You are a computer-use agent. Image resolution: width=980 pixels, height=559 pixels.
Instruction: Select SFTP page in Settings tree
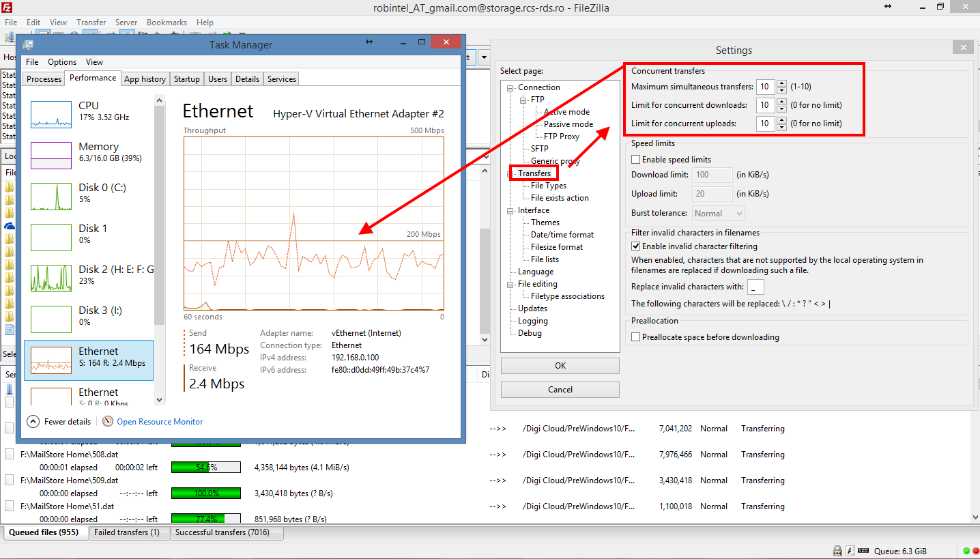pos(539,149)
